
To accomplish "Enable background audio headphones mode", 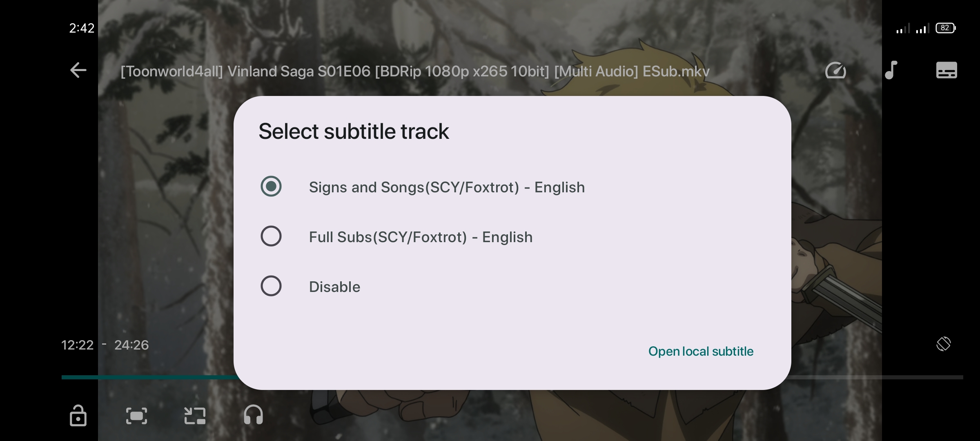I will point(253,416).
